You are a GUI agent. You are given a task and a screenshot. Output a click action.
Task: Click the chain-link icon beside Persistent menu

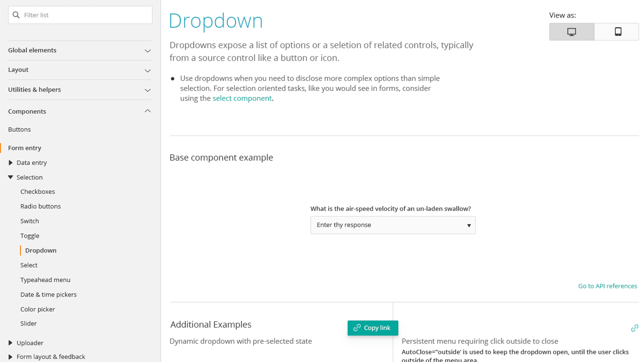634,328
